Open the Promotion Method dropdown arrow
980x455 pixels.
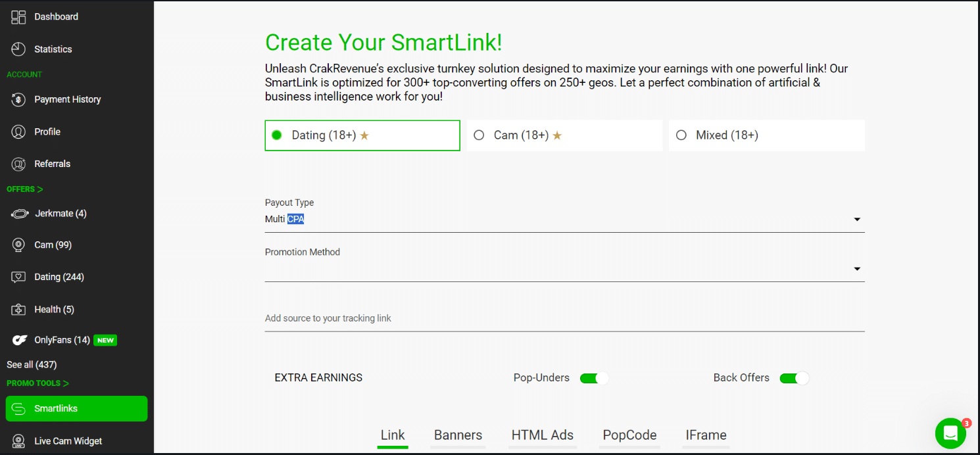tap(857, 269)
